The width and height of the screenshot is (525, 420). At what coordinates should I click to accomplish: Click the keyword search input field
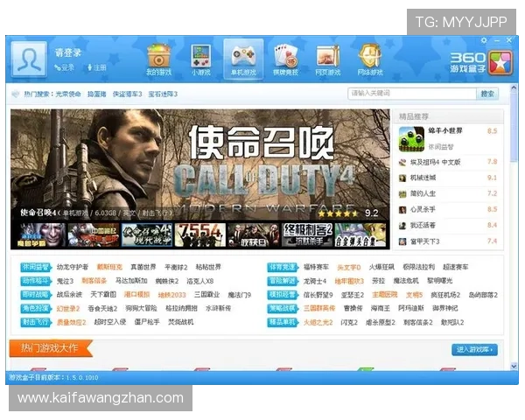(412, 94)
